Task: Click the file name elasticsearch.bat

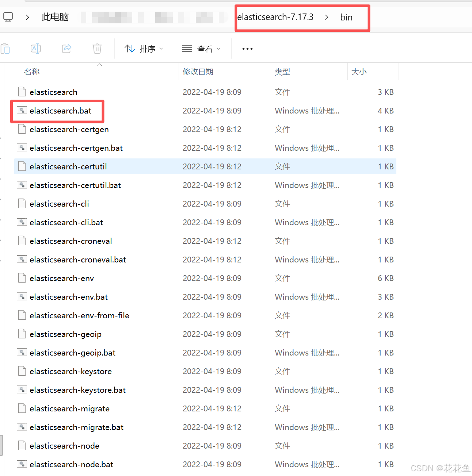Action: 61,111
